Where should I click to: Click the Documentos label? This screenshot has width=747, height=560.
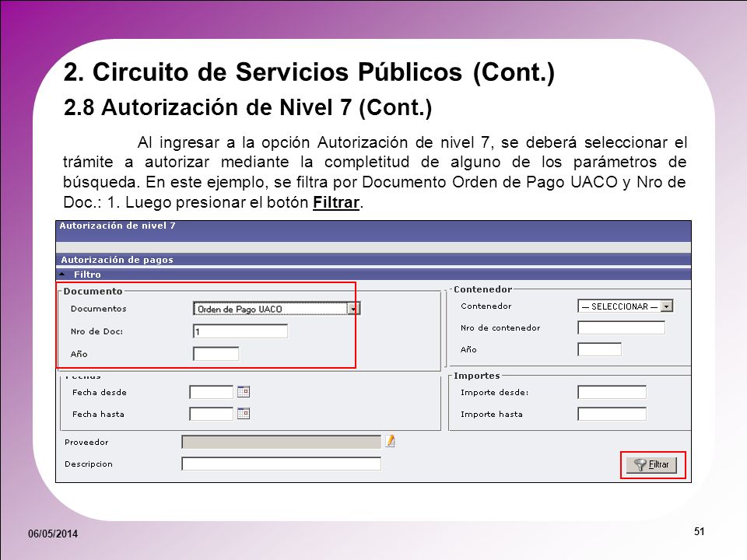point(99,309)
